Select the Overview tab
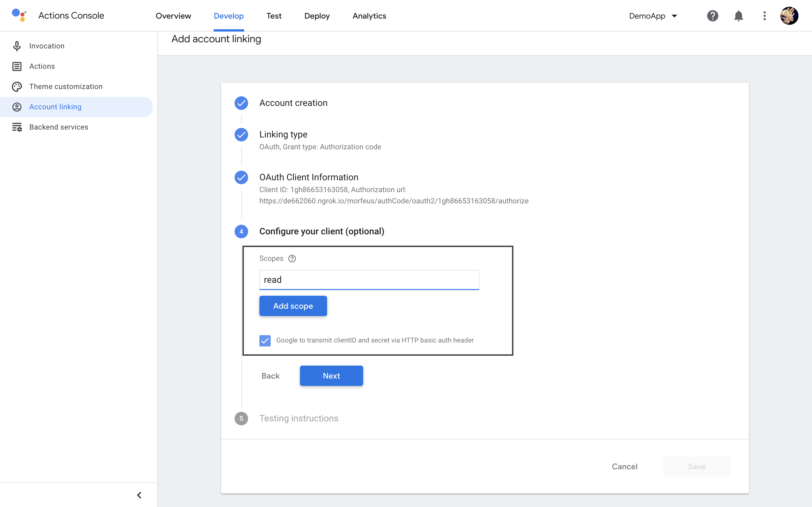The image size is (812, 507). [173, 16]
